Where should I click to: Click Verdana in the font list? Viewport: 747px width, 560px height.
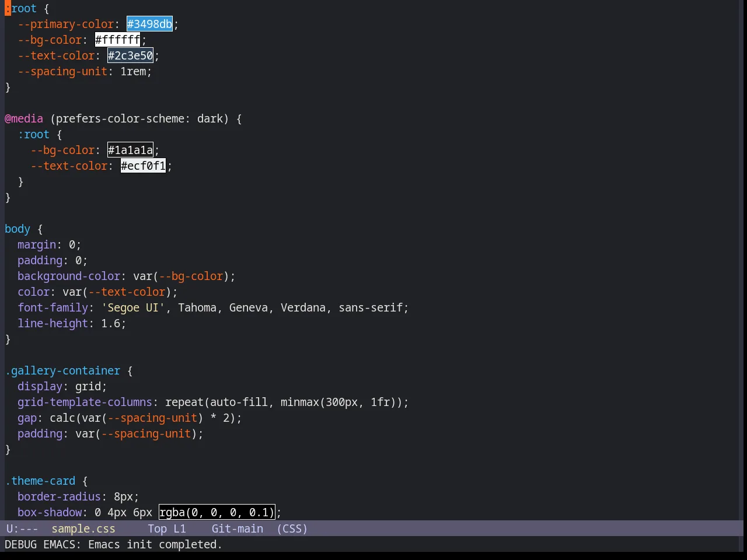point(303,307)
